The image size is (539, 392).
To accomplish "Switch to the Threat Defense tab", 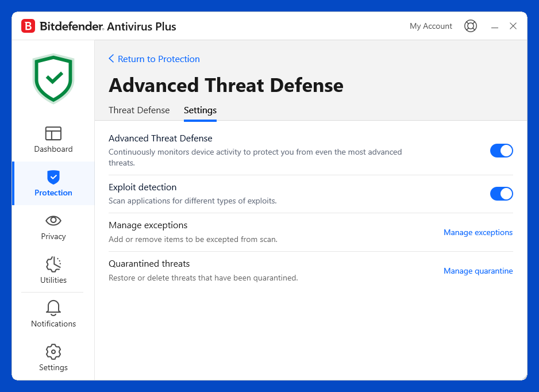I will 139,110.
